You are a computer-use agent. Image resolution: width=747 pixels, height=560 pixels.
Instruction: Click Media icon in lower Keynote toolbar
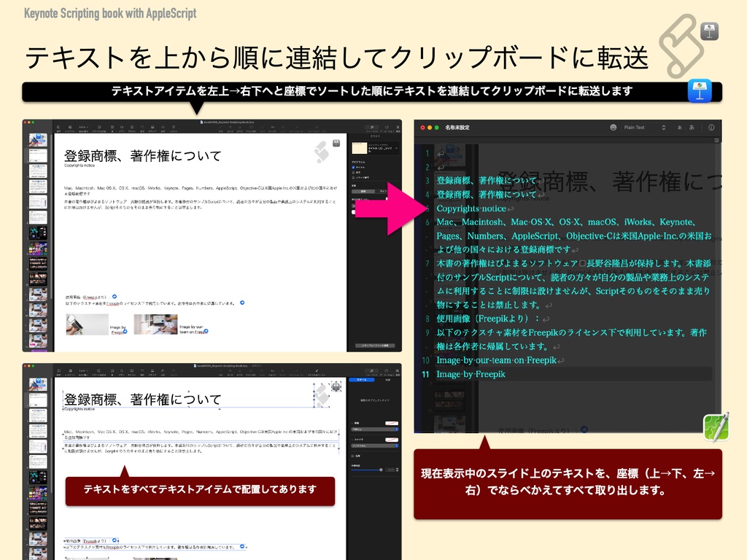click(152, 370)
